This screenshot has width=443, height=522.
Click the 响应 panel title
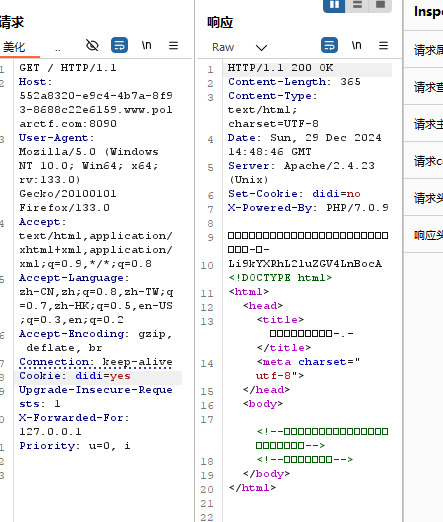pyautogui.click(x=220, y=23)
